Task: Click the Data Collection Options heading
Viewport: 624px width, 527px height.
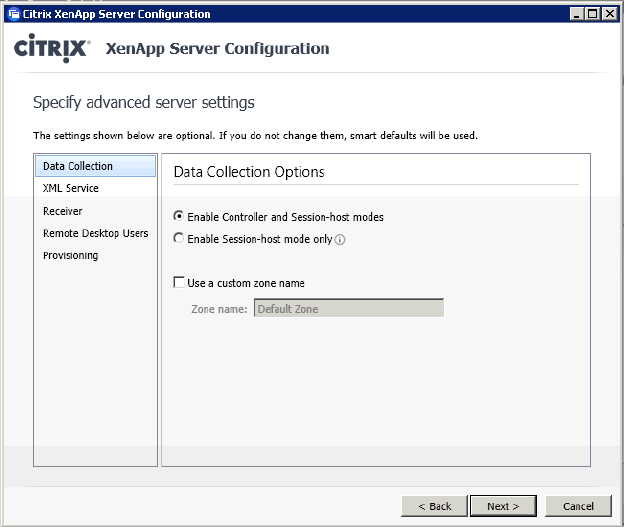Action: tap(249, 172)
